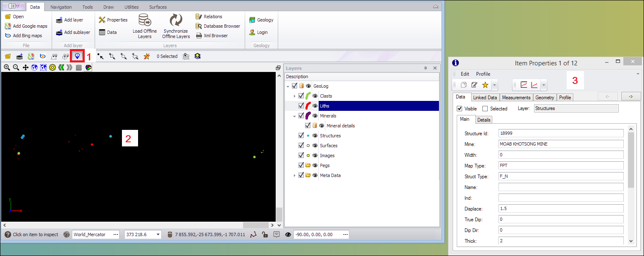Uncheck the Structures layer checkbox
The width and height of the screenshot is (644, 256).
pyautogui.click(x=301, y=136)
